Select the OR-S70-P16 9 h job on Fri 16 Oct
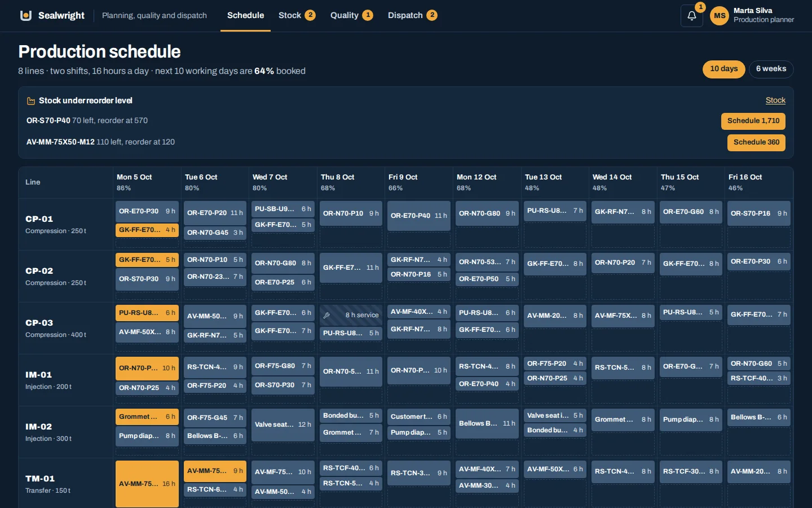Screen dimensions: 812x508 click(759, 213)
